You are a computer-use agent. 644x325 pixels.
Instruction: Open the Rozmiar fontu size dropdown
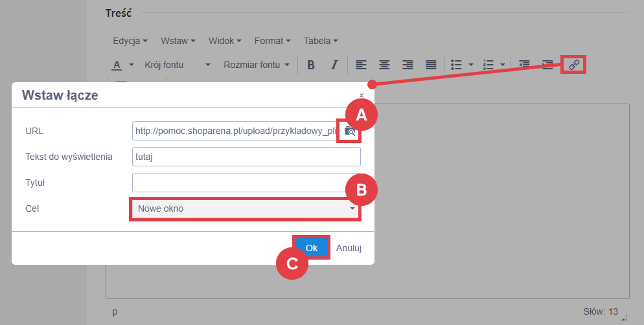[257, 65]
